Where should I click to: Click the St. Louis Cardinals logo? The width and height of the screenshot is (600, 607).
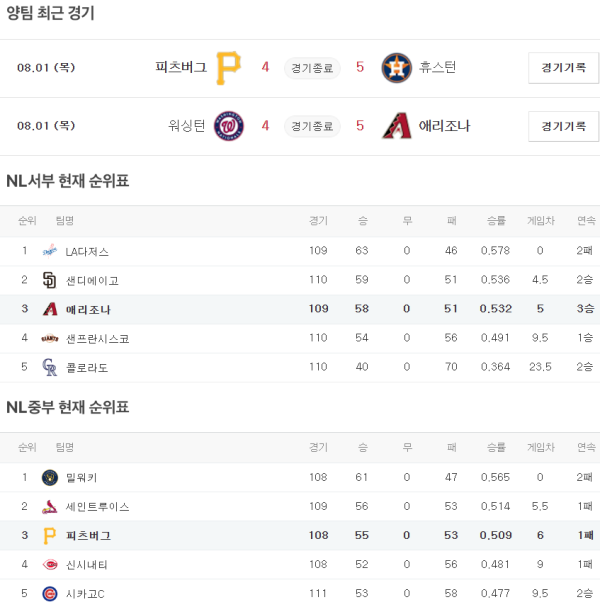(50, 506)
